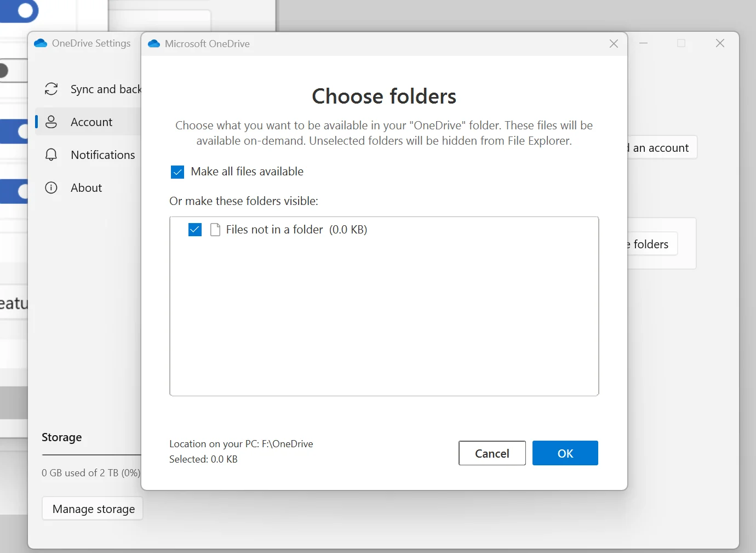Open Manage storage in OneDrive Settings

click(x=93, y=509)
